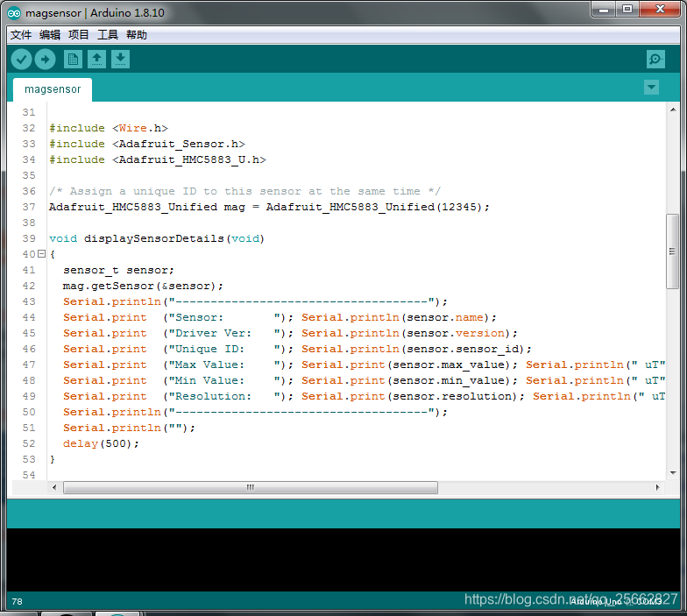
Task: Click the vertical scrollbar down arrow
Action: click(x=673, y=473)
